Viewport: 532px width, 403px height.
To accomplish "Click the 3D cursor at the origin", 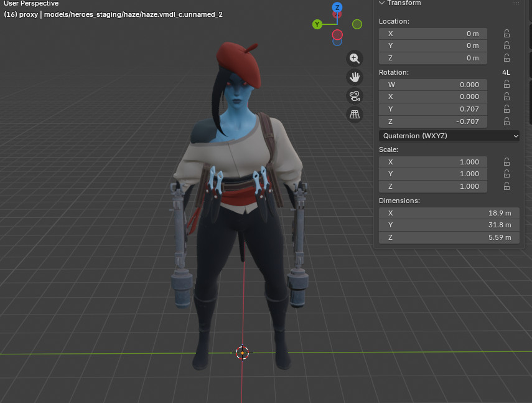I will [x=243, y=353].
